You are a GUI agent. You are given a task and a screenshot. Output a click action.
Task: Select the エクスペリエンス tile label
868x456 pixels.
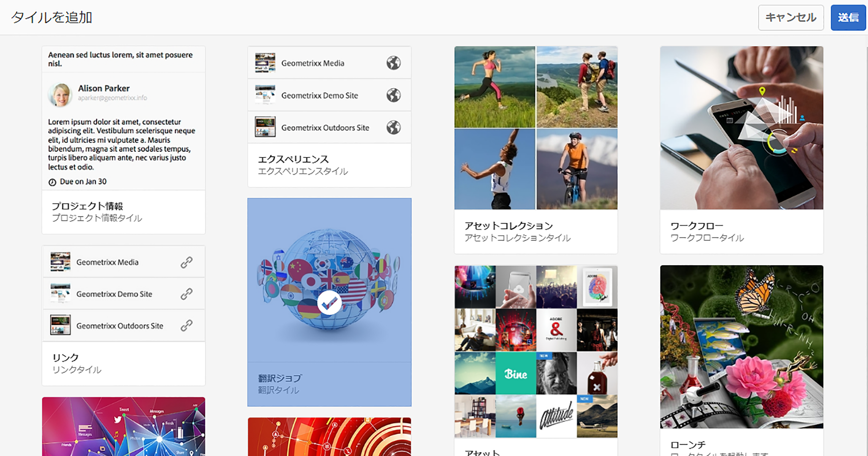293,159
